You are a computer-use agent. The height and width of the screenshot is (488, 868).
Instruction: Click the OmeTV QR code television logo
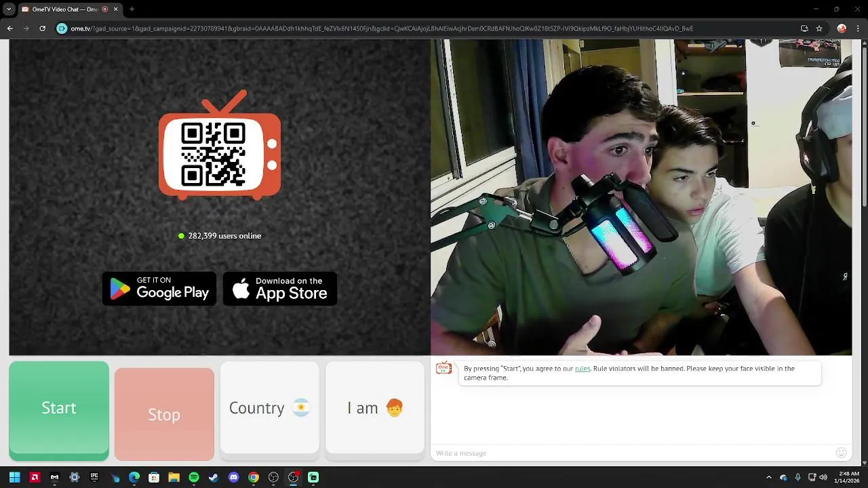(220, 145)
